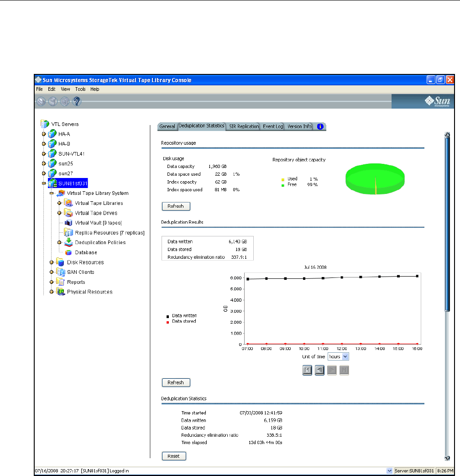Open the status bar message dropdown arrow
This screenshot has height=476, width=460.
tap(389, 471)
